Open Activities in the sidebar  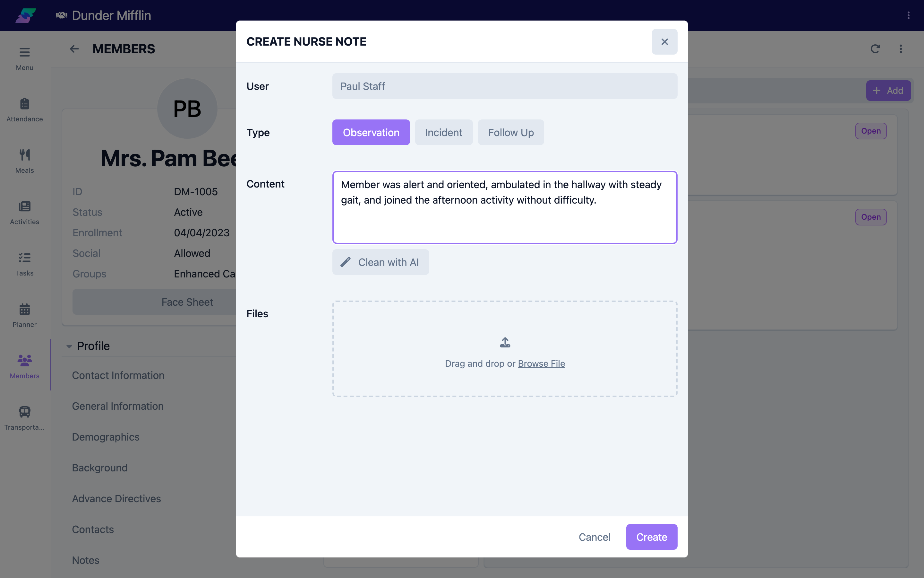pos(24,213)
